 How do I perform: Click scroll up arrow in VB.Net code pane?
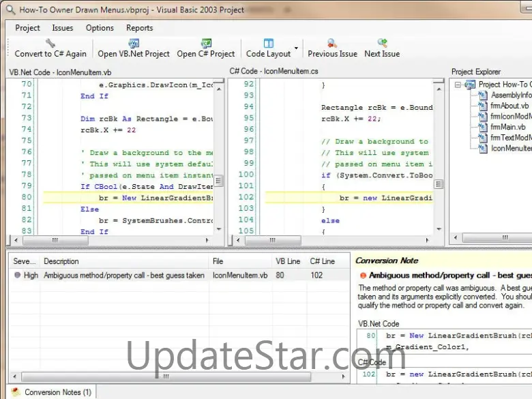tap(219, 89)
